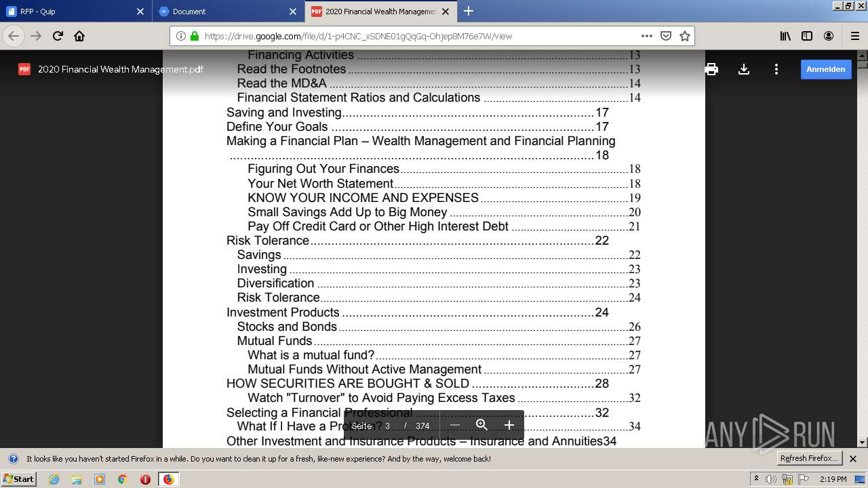Screen dimensions: 868x488
Task: Zoom in the PDF with plus
Action: 509,425
